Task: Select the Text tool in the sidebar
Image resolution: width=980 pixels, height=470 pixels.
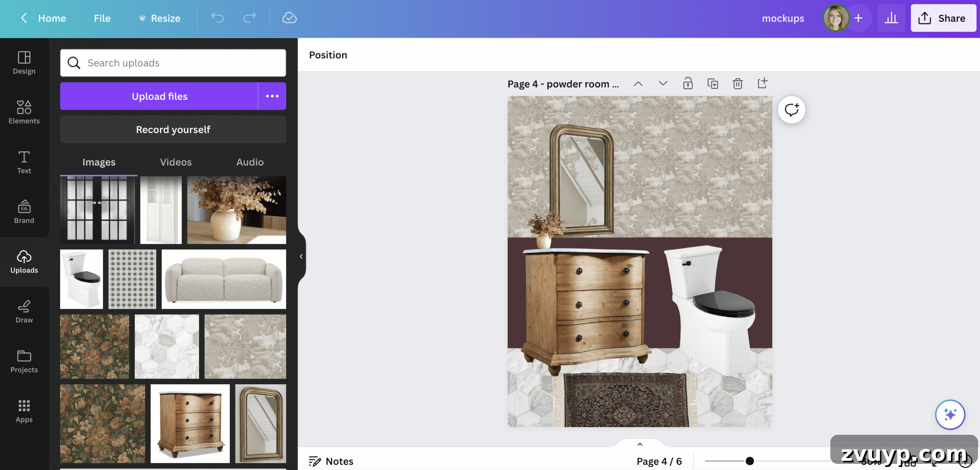Action: click(24, 162)
